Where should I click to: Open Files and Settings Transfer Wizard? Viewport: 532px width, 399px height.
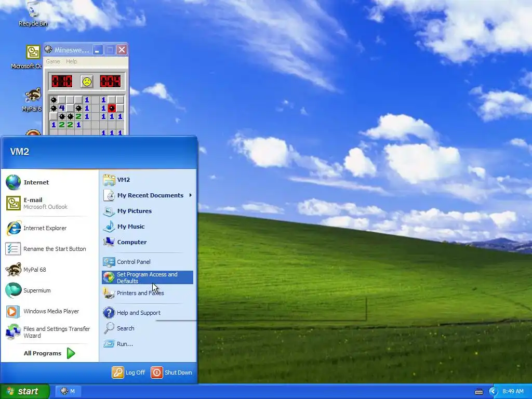coord(49,332)
